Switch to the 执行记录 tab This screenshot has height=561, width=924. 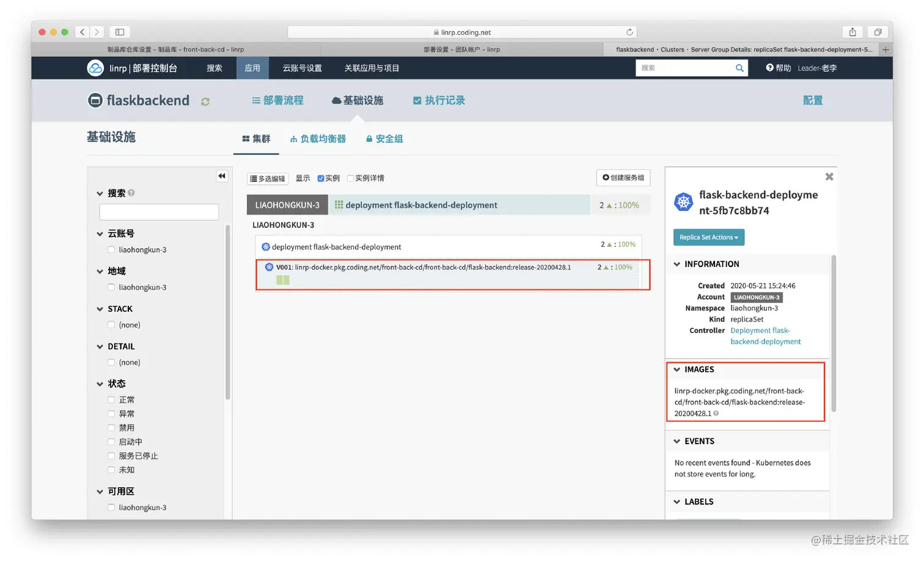coord(439,100)
